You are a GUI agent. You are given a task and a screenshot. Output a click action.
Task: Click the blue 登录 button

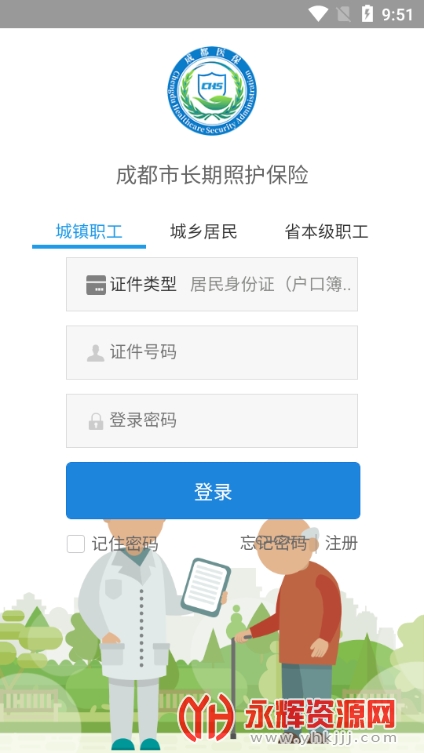(x=213, y=490)
